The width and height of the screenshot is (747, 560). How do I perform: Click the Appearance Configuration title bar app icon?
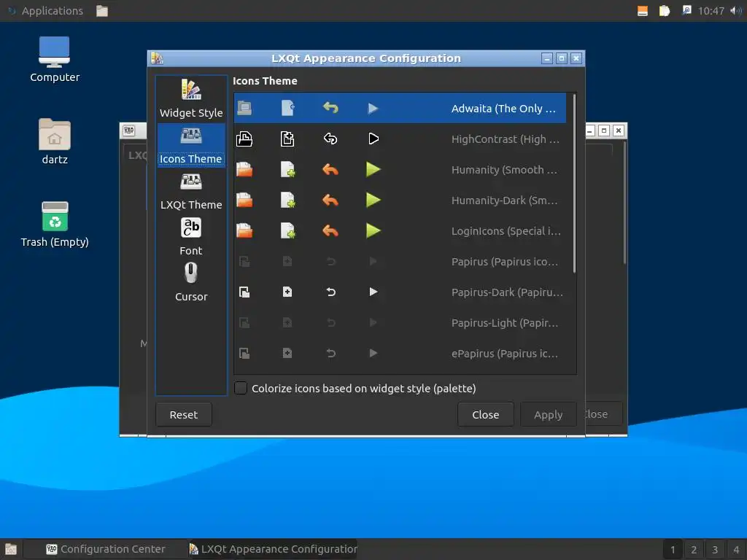(x=157, y=58)
